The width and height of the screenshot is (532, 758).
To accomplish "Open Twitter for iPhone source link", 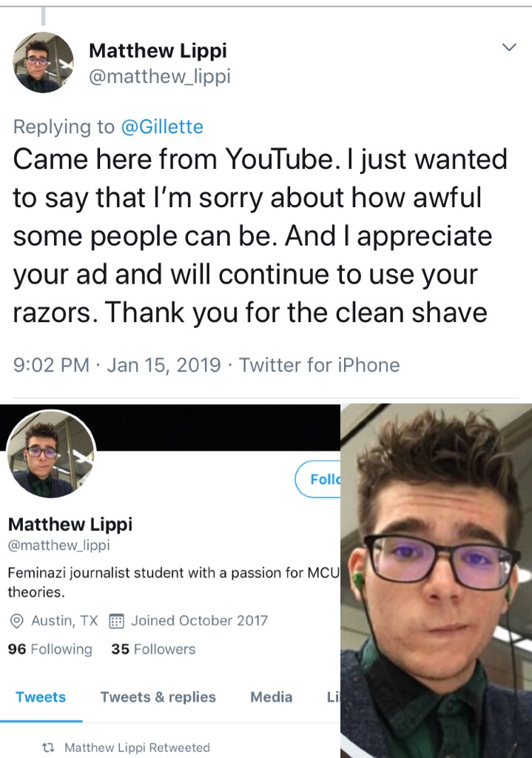I will (320, 365).
